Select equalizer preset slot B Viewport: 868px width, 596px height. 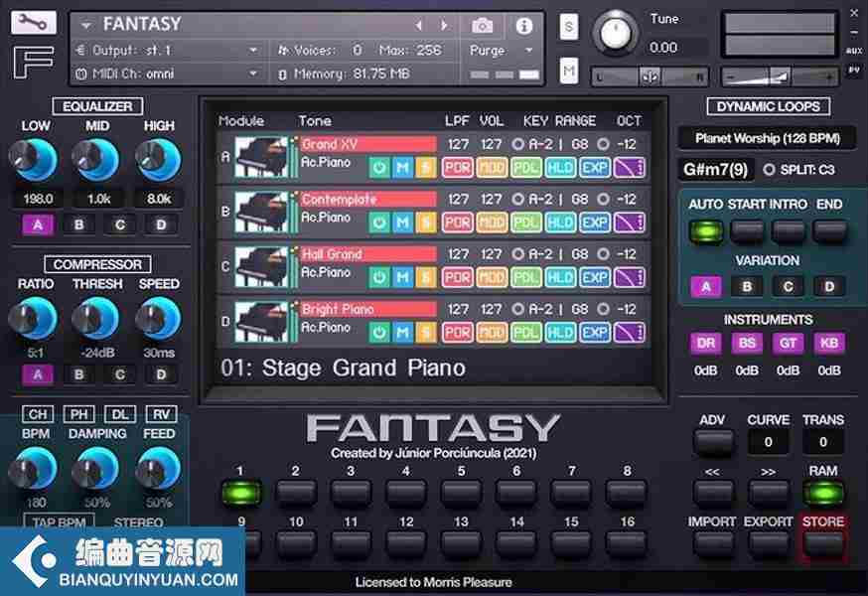(78, 224)
